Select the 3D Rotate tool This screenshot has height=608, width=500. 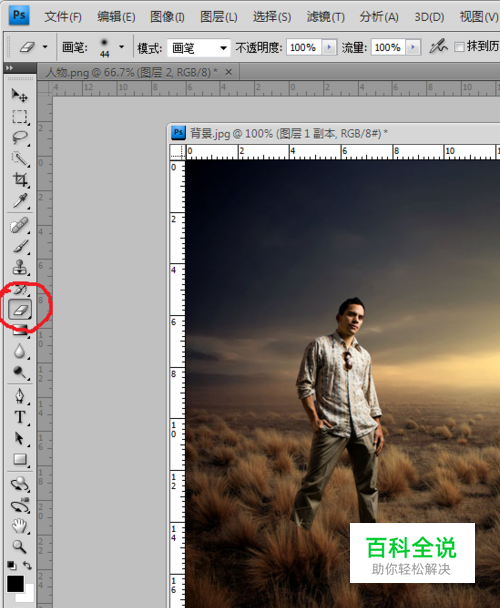[x=19, y=484]
